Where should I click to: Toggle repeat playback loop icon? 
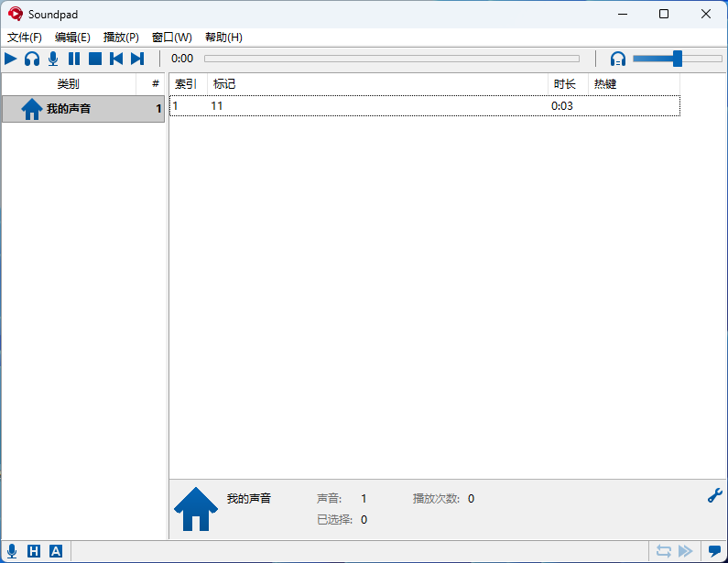tap(664, 551)
